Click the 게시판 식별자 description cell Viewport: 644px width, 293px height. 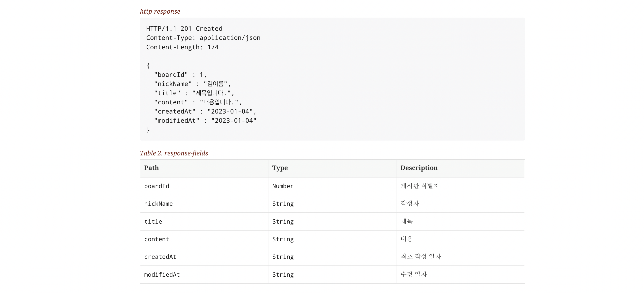[420, 186]
